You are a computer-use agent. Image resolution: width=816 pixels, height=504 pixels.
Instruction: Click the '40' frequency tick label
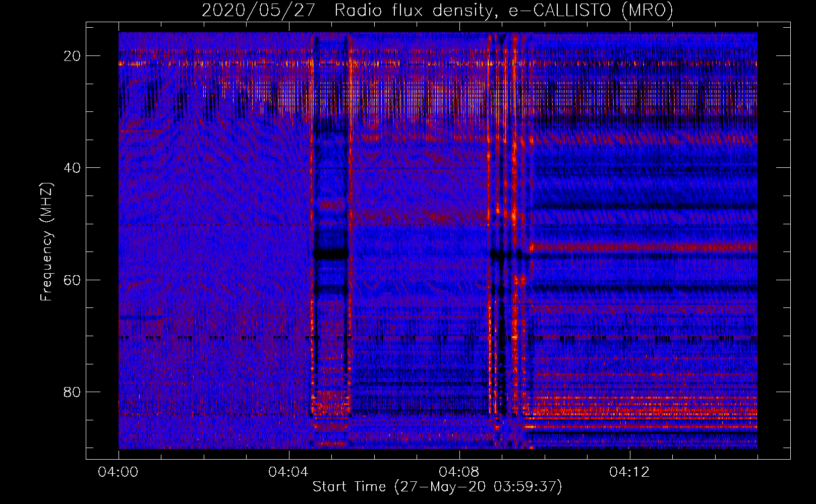tap(72, 168)
